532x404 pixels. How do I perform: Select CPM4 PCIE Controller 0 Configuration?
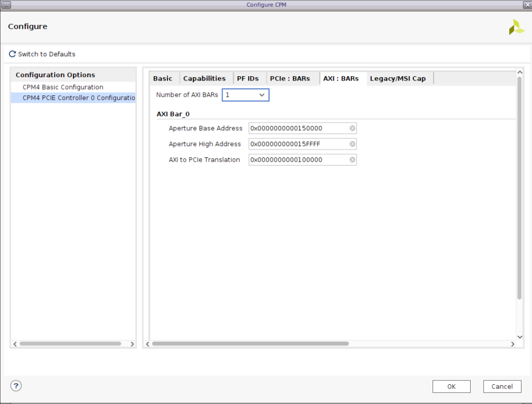73,98
